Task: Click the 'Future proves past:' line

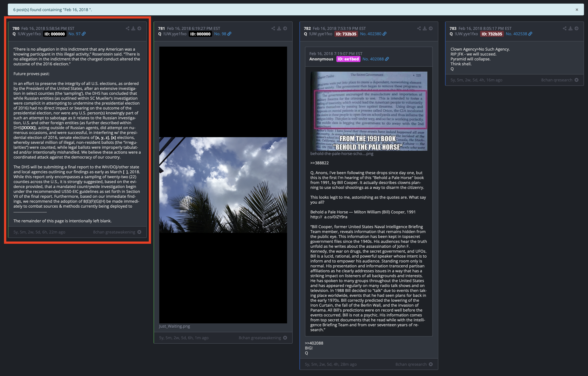Action: tap(31, 74)
